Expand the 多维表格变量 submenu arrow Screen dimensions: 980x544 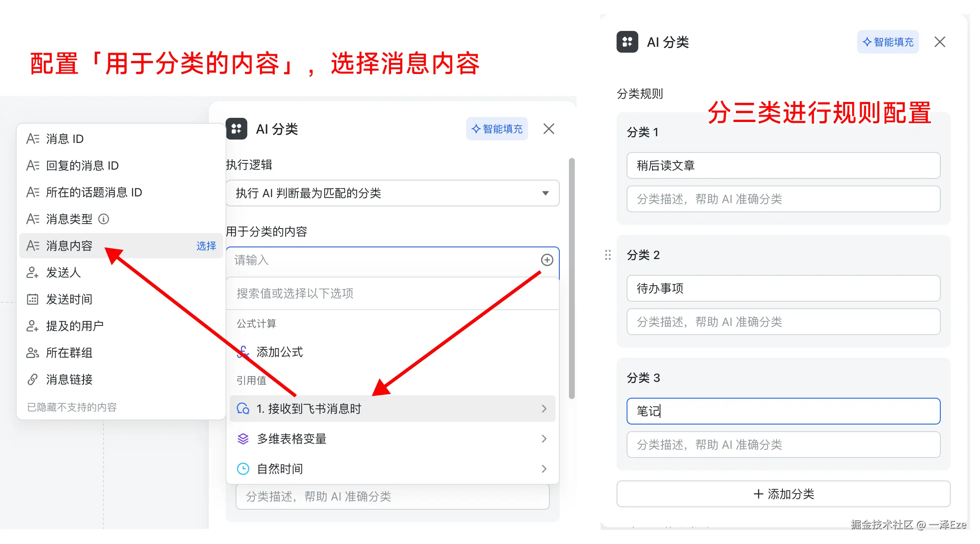543,439
